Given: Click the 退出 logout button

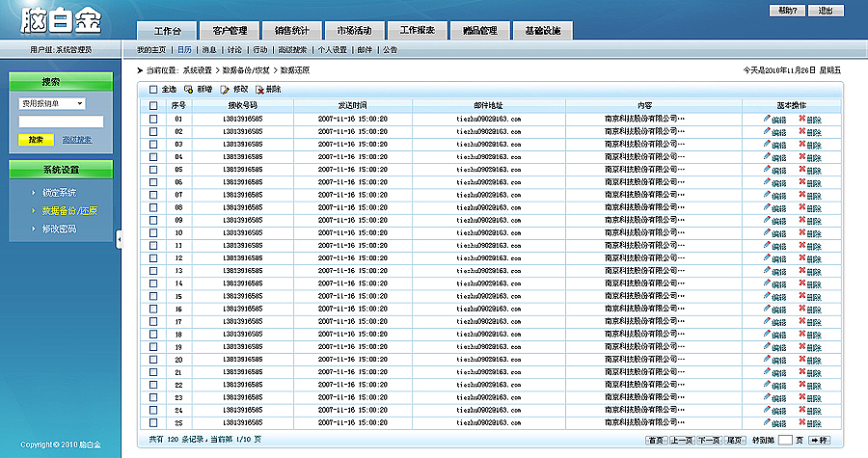Looking at the screenshot, I should 826,11.
